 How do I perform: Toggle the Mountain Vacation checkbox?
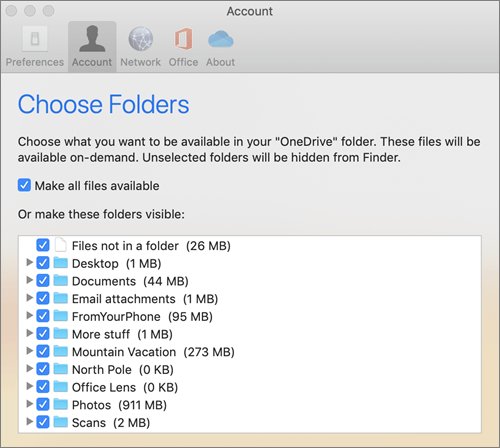click(x=43, y=351)
